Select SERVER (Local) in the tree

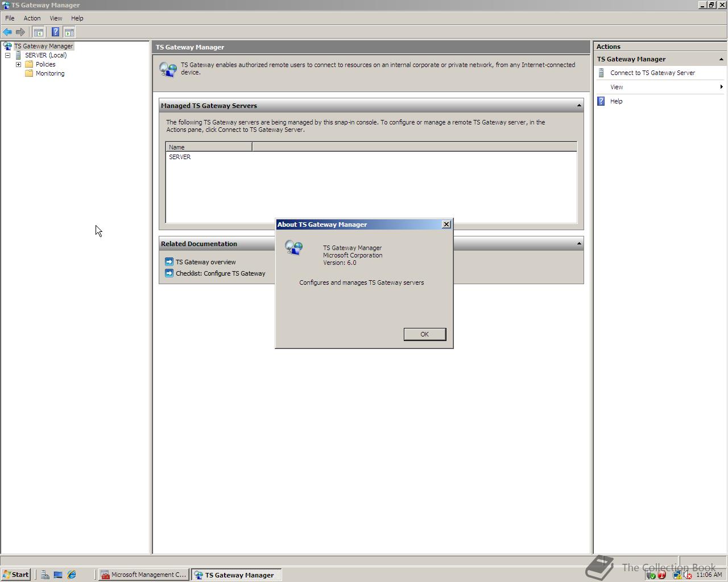coord(45,55)
